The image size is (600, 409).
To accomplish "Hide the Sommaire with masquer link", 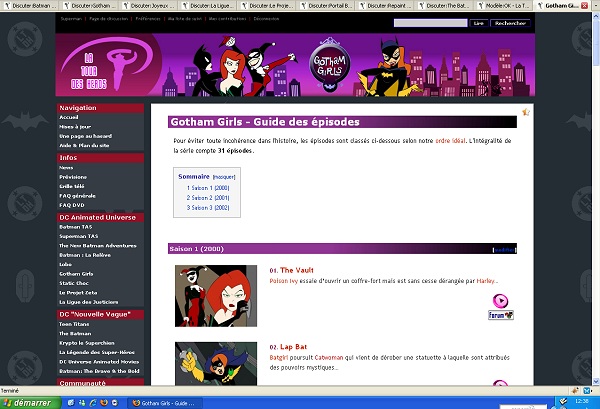I will (x=224, y=177).
